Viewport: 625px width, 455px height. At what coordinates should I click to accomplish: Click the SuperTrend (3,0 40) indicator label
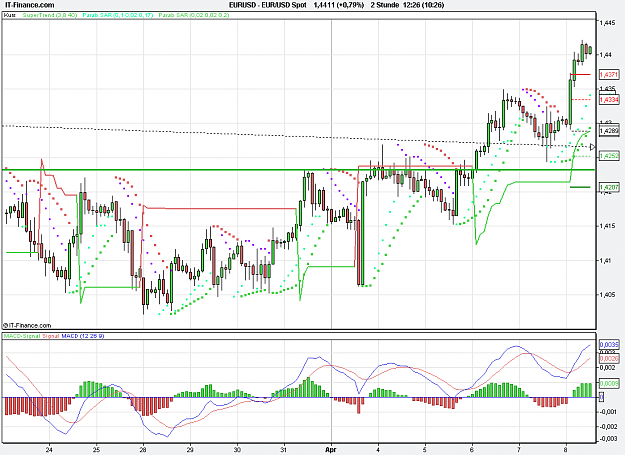(50, 15)
